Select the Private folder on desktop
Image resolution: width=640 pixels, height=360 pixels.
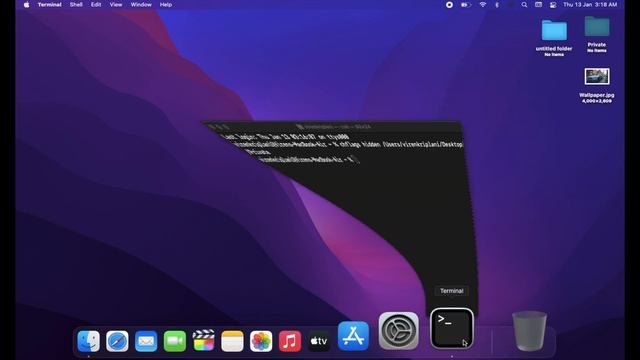[x=597, y=27]
